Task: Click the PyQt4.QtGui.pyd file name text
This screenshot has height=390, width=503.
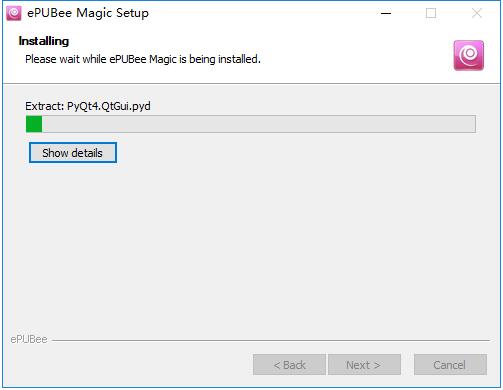Action: point(109,106)
